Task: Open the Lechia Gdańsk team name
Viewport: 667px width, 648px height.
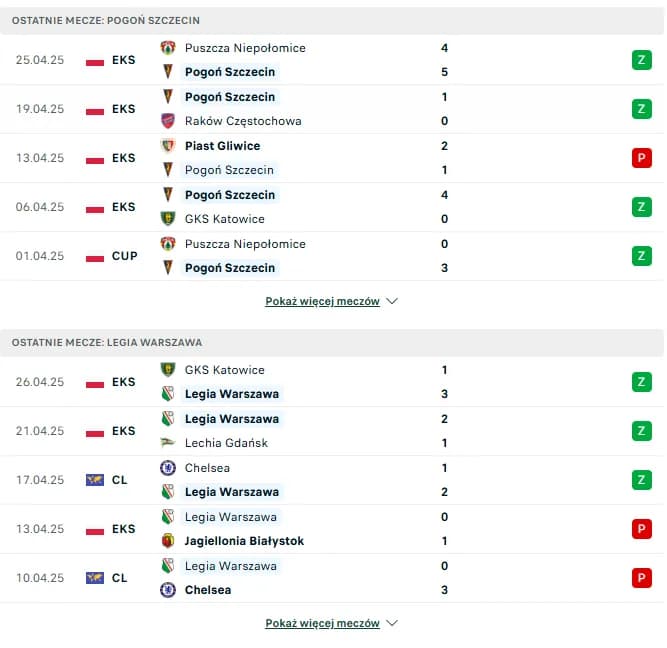Action: [226, 443]
